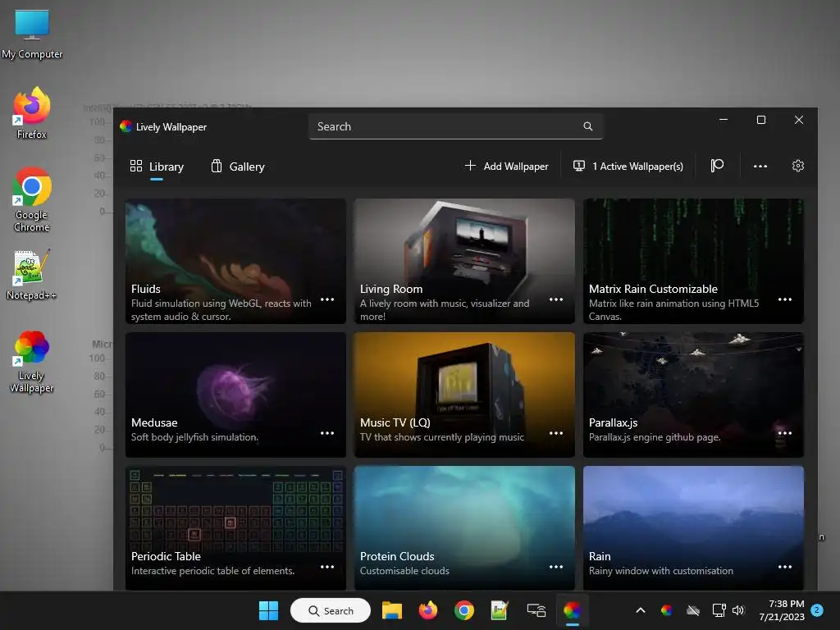Select the Matrix Rain Customizable wallpaper
Image resolution: width=840 pixels, height=630 pixels.
point(693,261)
